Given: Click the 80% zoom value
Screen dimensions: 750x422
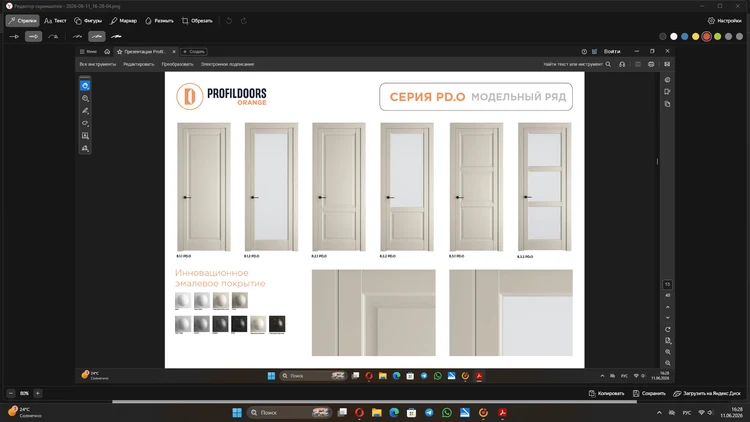Looking at the screenshot, I should (24, 393).
